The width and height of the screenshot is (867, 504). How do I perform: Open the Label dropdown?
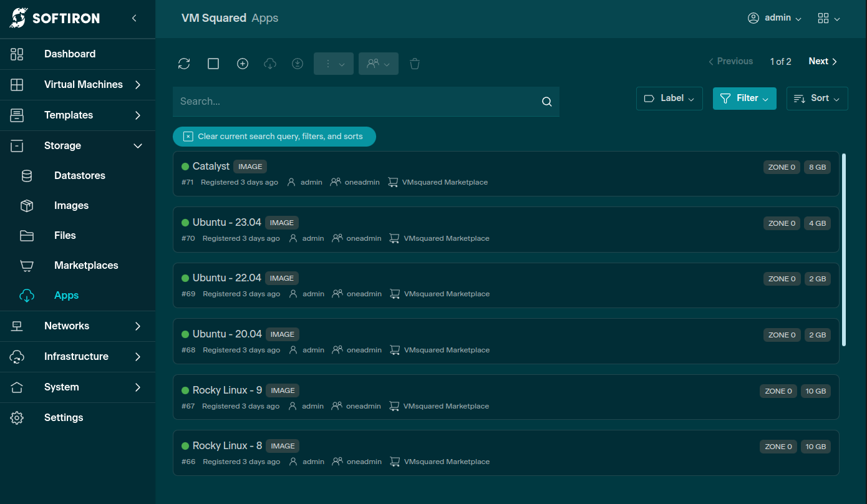point(669,99)
